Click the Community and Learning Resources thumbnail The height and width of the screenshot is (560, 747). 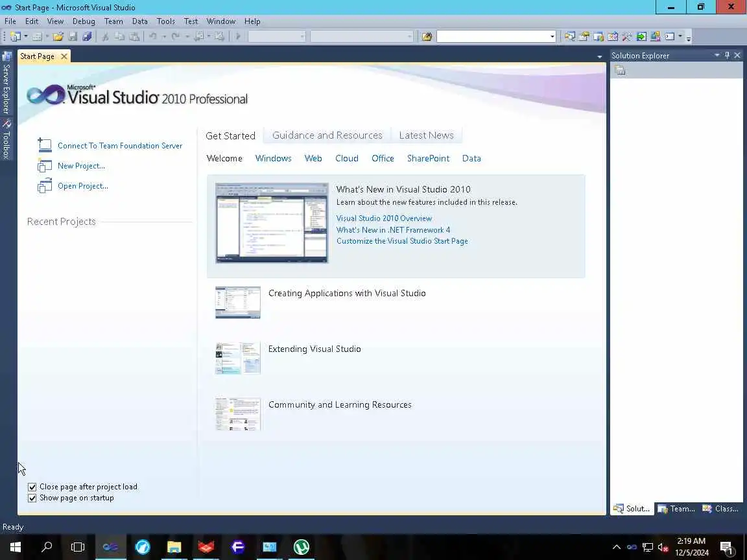(238, 414)
